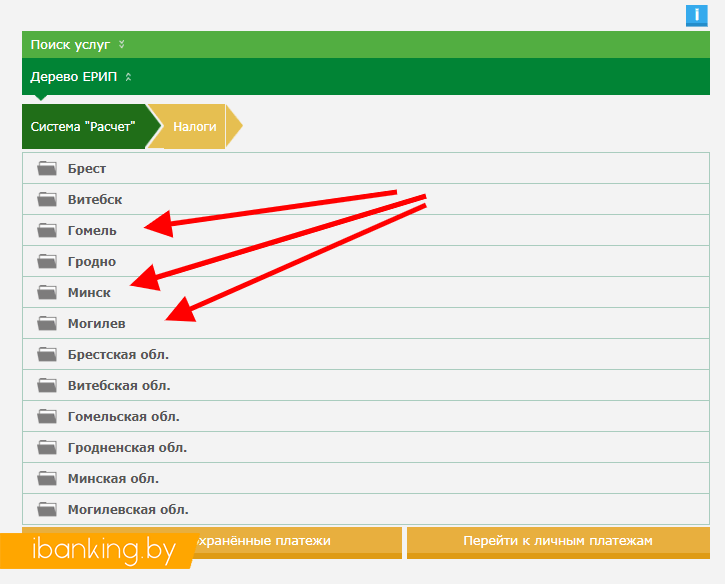
Task: Open the Витебская обл. folder row
Action: pyautogui.click(x=119, y=386)
